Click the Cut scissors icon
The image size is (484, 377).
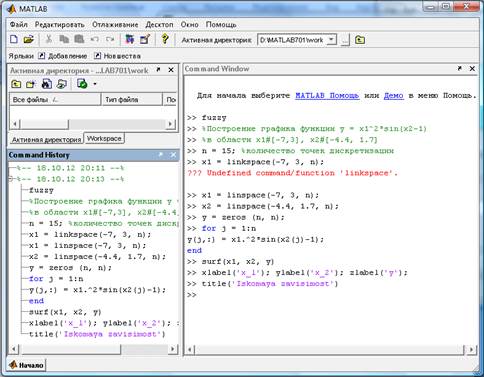coord(49,39)
